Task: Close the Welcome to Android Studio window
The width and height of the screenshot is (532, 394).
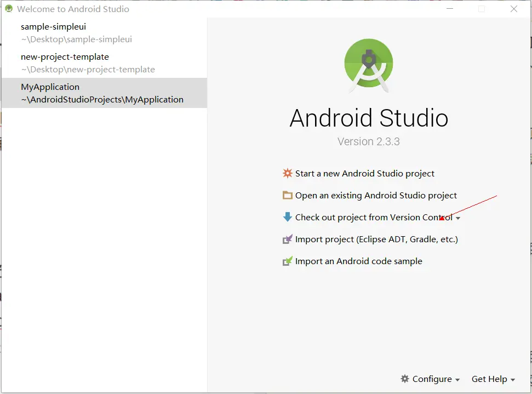Action: click(514, 9)
